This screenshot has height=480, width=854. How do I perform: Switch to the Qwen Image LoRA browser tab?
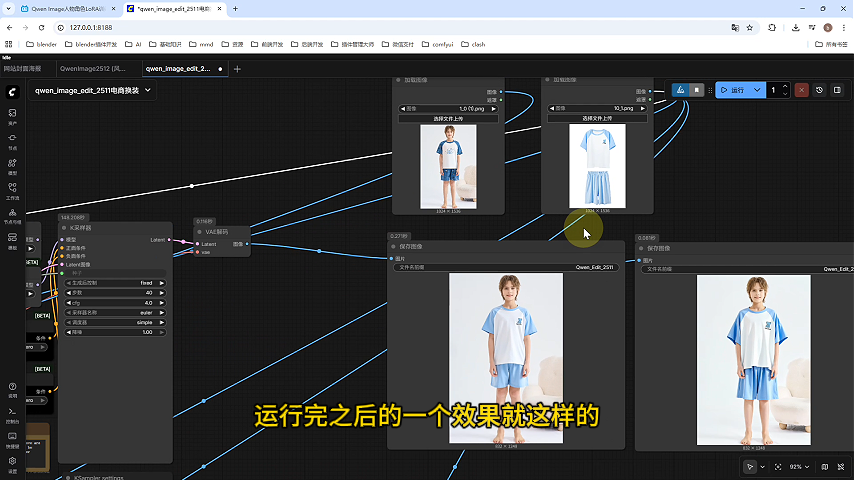point(68,9)
